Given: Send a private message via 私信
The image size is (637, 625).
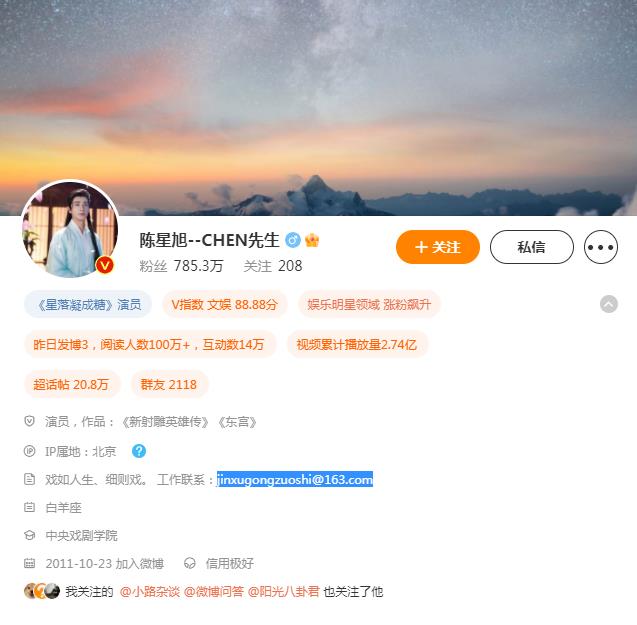Looking at the screenshot, I should tap(531, 247).
